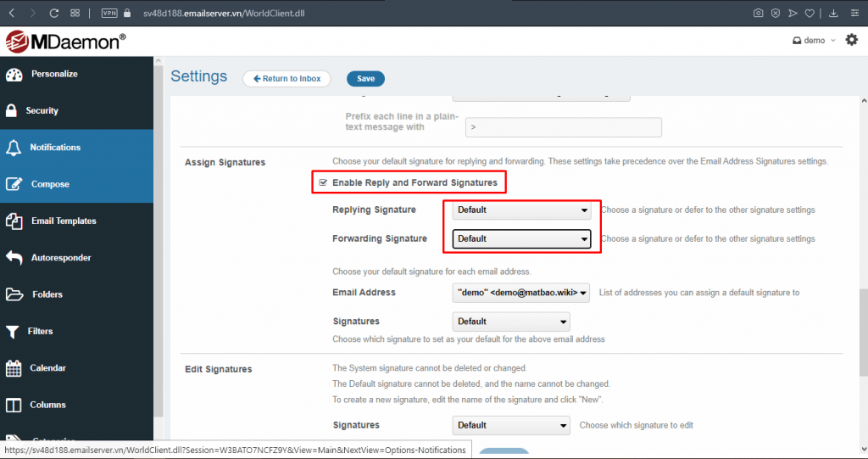This screenshot has width=868, height=459.
Task: Click the Filters funnel icon
Action: tap(13, 332)
